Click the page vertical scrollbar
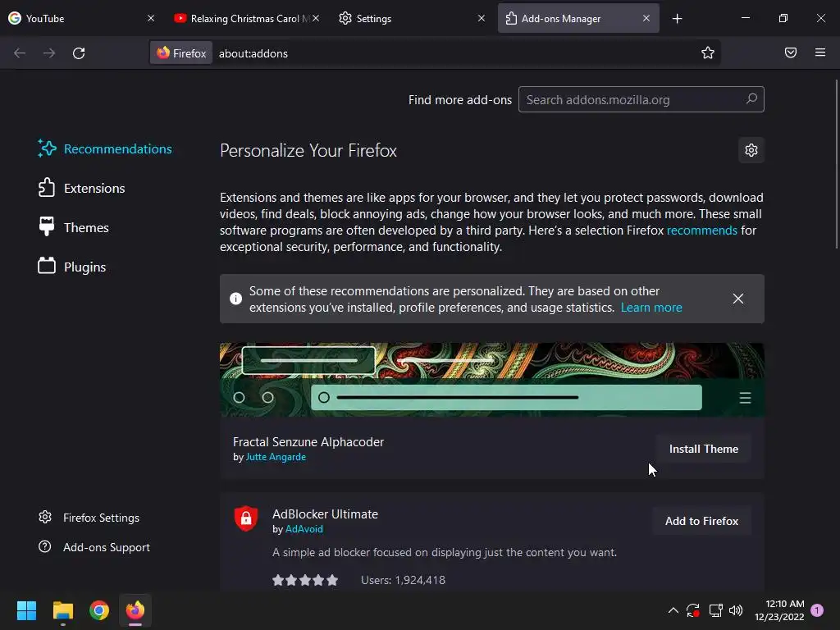840x630 pixels. (x=836, y=163)
